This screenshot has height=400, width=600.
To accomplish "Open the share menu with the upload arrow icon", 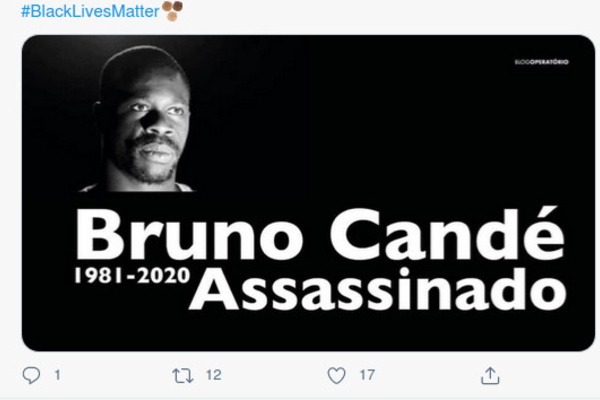I will (x=490, y=375).
